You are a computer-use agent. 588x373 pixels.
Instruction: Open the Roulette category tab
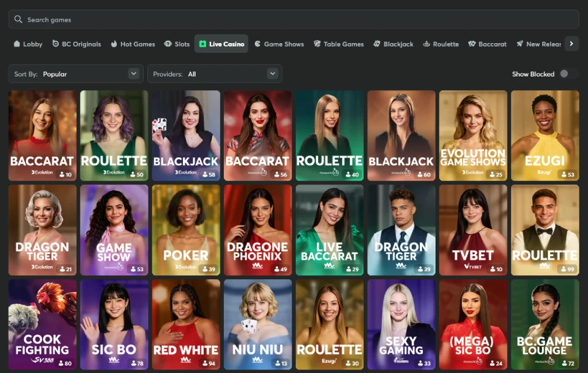click(441, 44)
